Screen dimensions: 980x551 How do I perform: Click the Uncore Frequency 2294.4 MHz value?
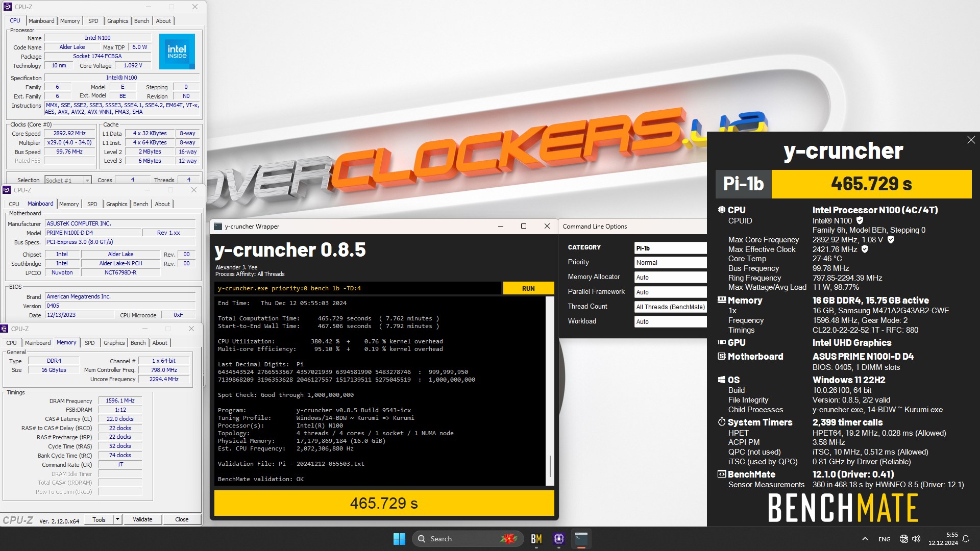pyautogui.click(x=164, y=379)
